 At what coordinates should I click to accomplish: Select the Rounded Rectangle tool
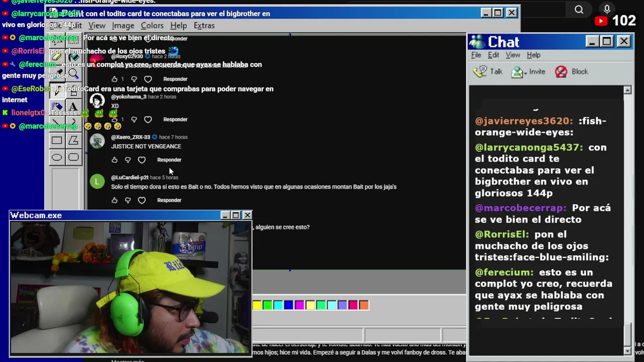click(73, 157)
